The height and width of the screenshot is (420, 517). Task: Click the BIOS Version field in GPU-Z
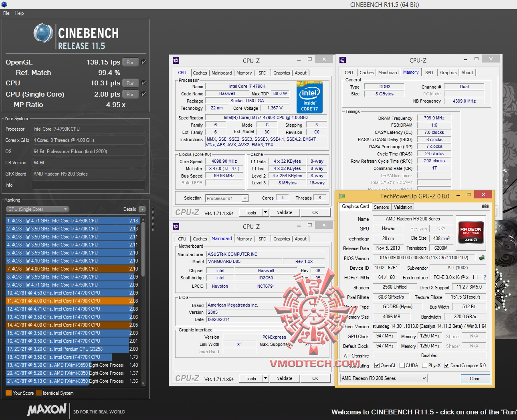pyautogui.click(x=424, y=258)
